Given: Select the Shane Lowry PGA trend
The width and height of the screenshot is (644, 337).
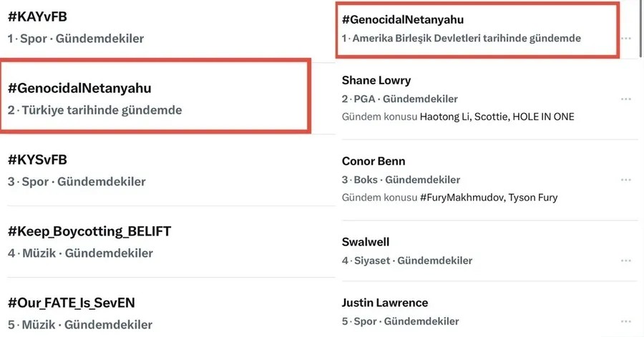Looking at the screenshot, I should (376, 80).
